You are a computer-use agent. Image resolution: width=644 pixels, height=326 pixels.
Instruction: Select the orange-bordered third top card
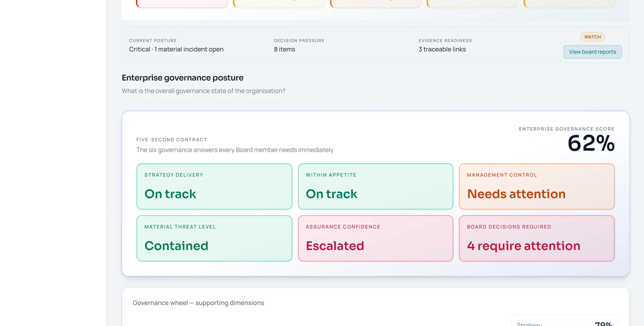(376, 4)
